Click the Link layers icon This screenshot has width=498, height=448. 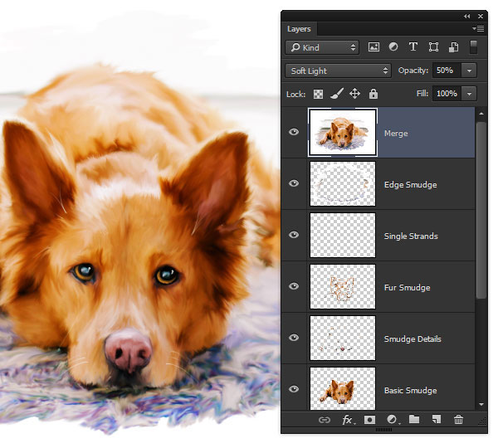pyautogui.click(x=325, y=420)
